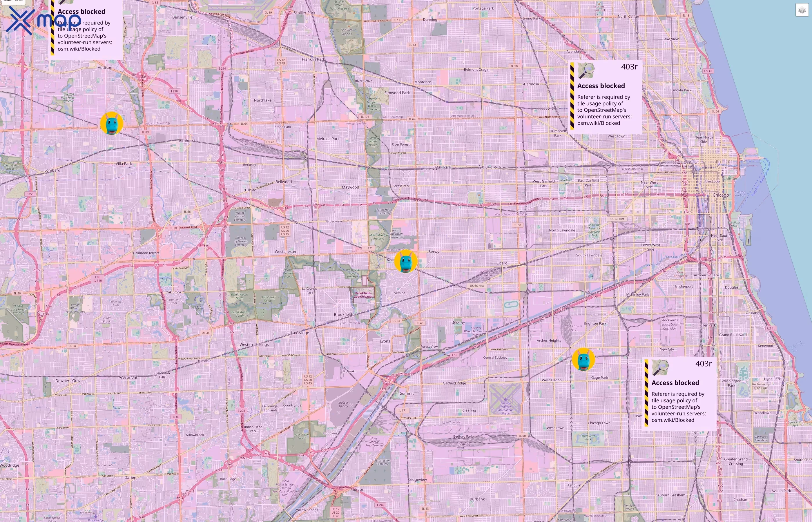Select the mascot marker north of Elmhurst
The width and height of the screenshot is (812, 522).
pyautogui.click(x=112, y=123)
